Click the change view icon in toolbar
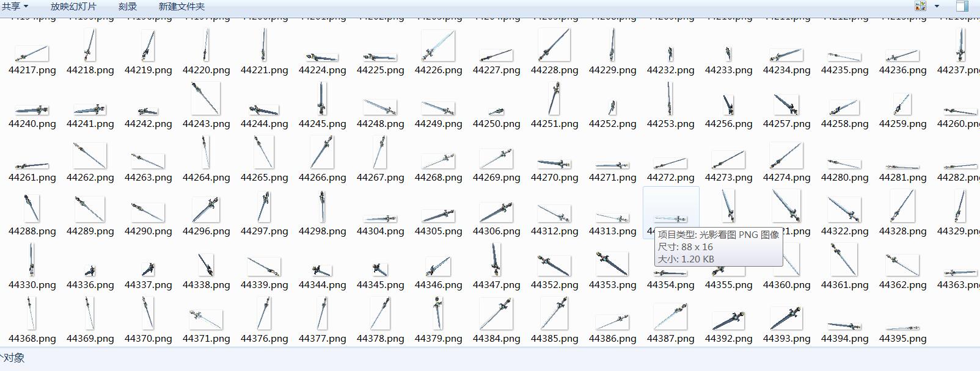The image size is (980, 371). pyautogui.click(x=920, y=6)
